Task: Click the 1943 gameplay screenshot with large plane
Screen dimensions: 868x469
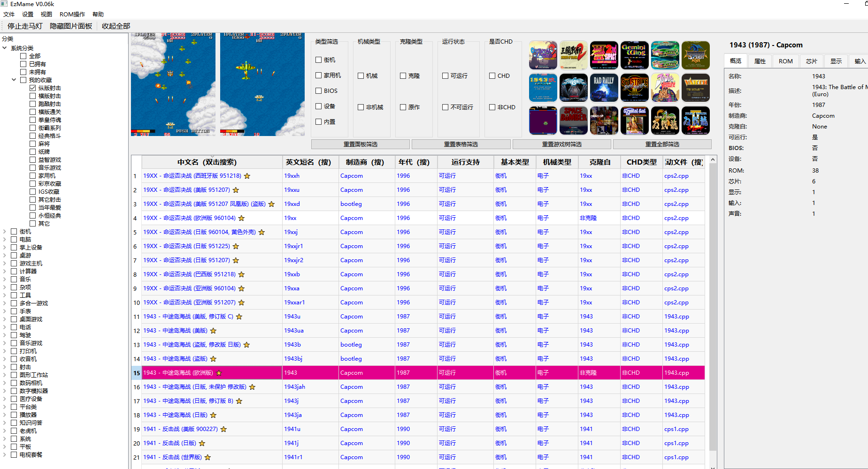Action: [x=262, y=84]
